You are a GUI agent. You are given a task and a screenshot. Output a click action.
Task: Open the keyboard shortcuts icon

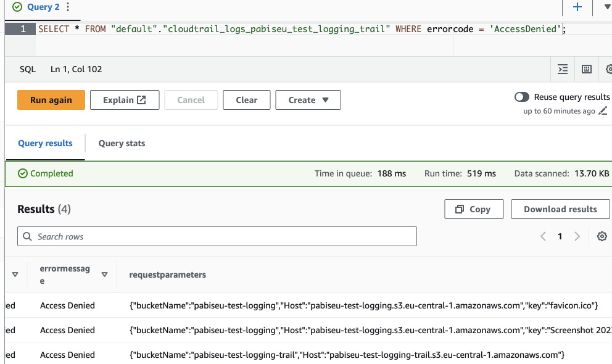[587, 69]
